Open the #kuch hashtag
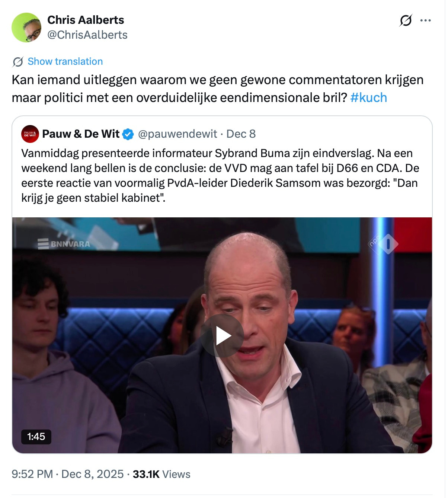The height and width of the screenshot is (498, 448). (x=368, y=98)
